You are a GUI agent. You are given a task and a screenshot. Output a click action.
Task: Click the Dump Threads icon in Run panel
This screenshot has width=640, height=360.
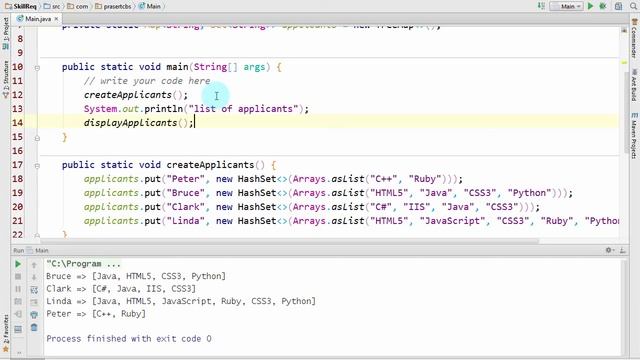[x=18, y=302]
